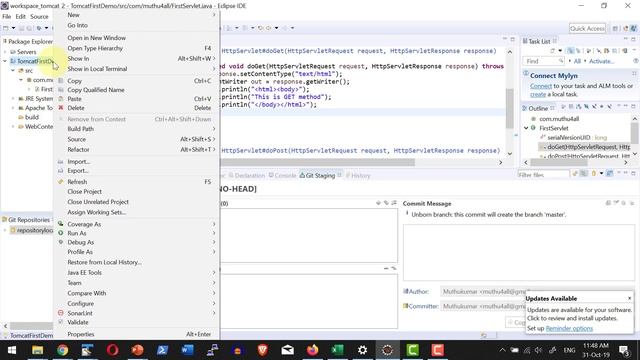Screen dimensions: 640x360
Task: Choose Copy Qualified Name
Action: 96,90
